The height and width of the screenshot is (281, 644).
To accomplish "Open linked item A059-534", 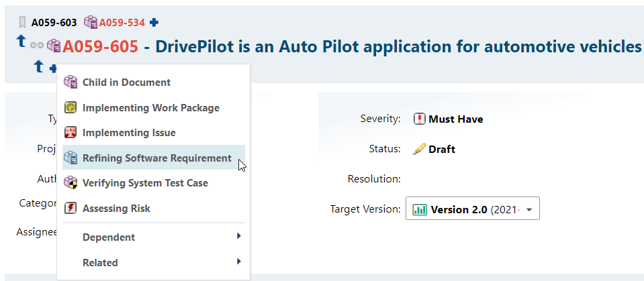I will (122, 23).
